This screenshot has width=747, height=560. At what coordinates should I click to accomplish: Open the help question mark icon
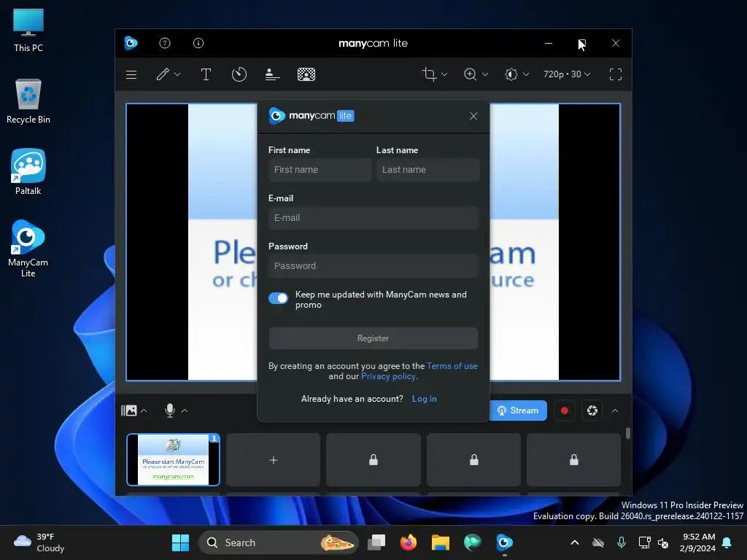165,43
